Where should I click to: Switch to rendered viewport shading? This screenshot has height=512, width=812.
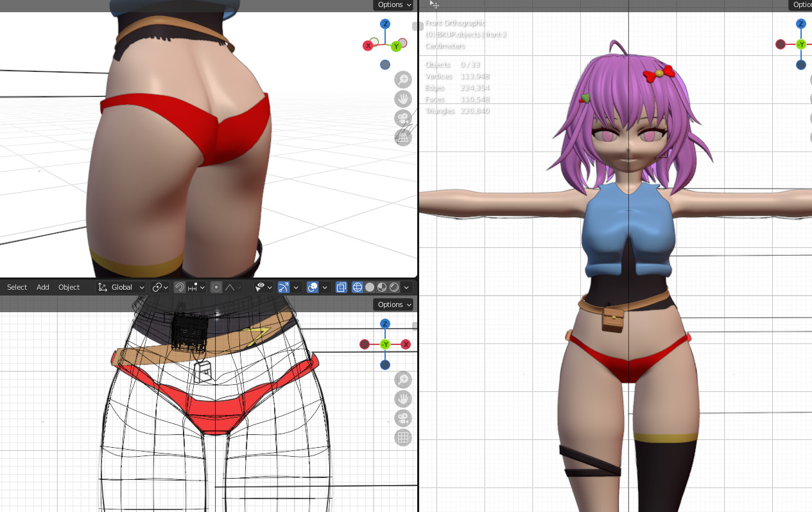(394, 287)
